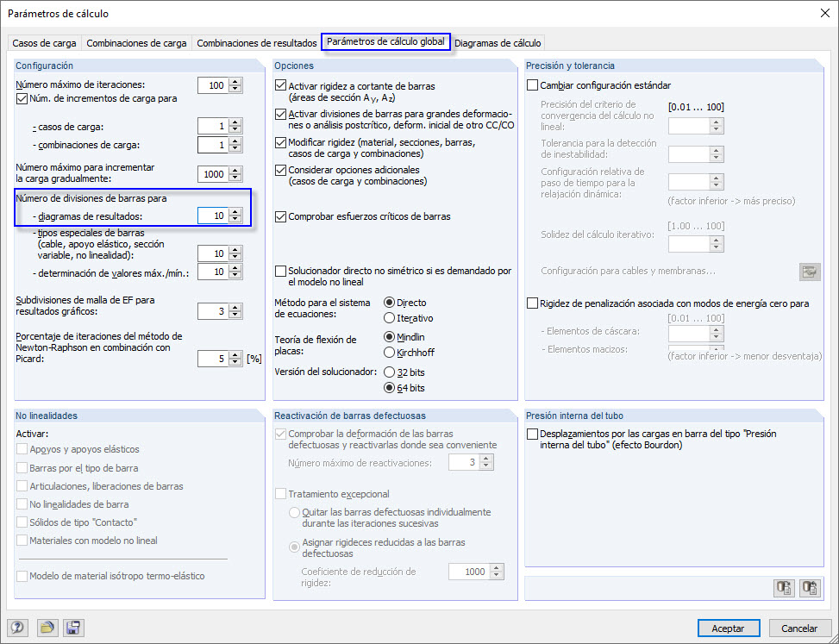Confirm settings with the Aceptar button

tap(728, 628)
